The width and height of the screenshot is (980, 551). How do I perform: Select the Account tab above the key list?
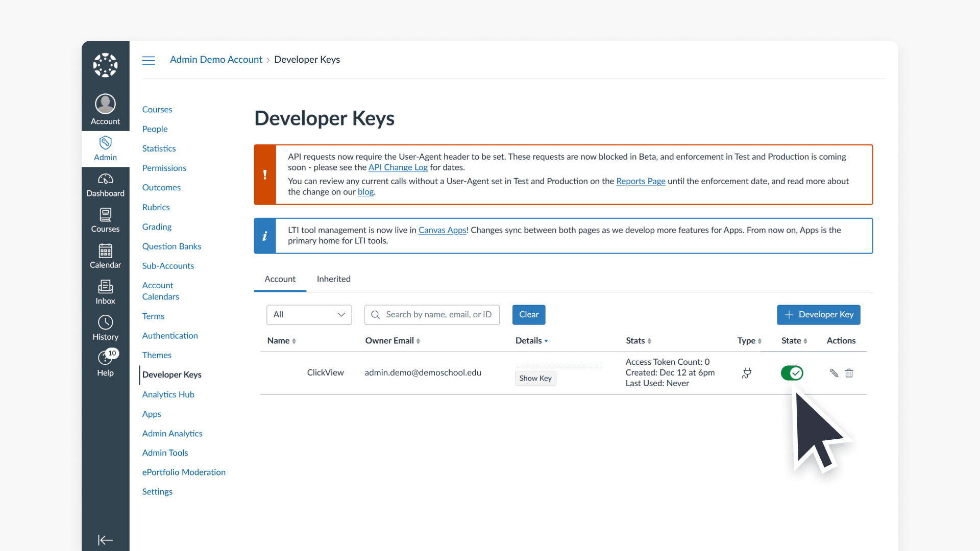coord(280,279)
